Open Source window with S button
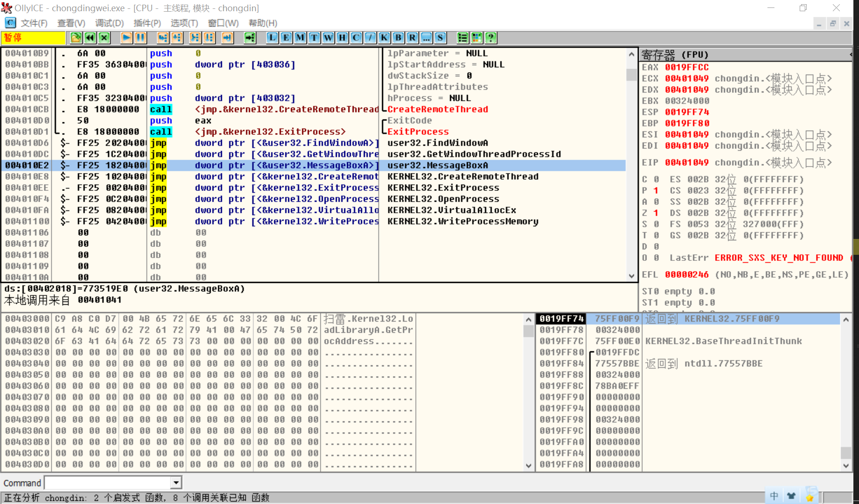The height and width of the screenshot is (504, 859). pyautogui.click(x=440, y=38)
